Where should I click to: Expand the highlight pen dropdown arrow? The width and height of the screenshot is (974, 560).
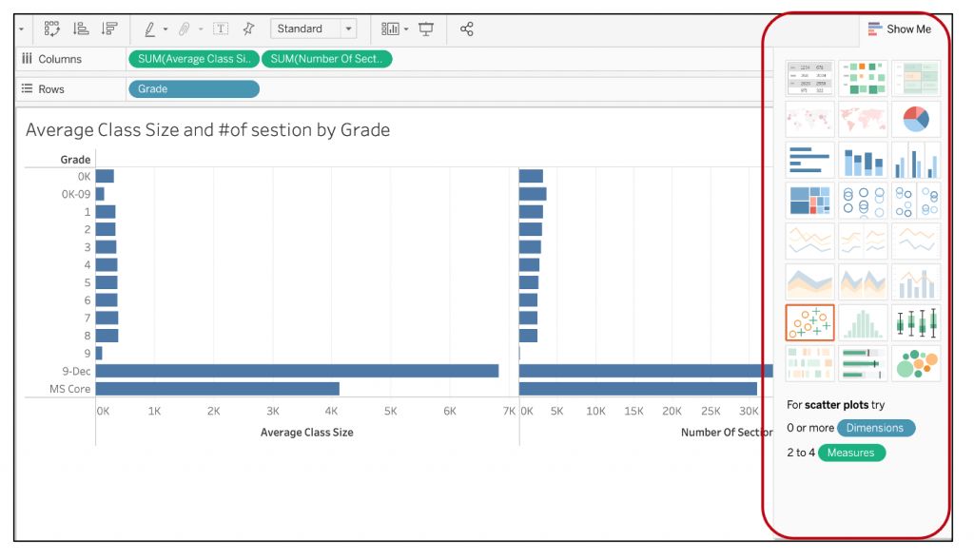pos(166,29)
